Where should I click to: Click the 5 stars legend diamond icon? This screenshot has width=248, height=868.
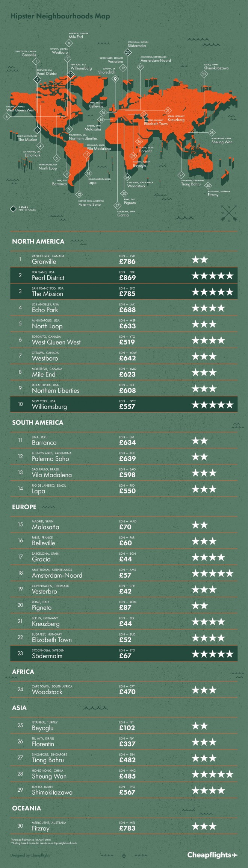[14, 208]
